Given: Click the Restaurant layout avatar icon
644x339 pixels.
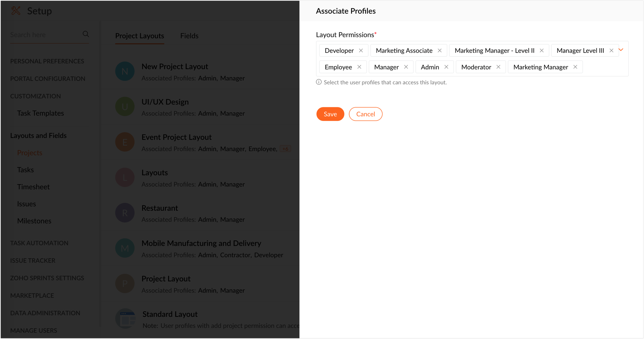Looking at the screenshot, I should point(125,213).
